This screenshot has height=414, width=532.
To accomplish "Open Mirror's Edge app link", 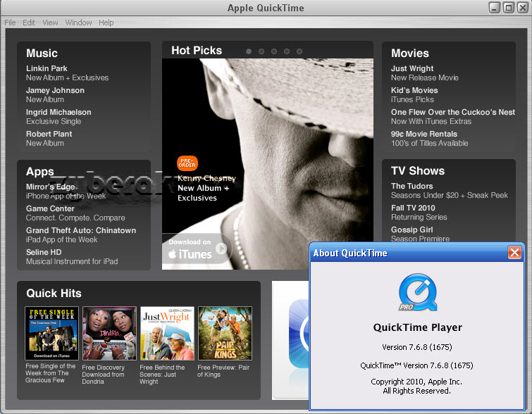I will click(66, 192).
